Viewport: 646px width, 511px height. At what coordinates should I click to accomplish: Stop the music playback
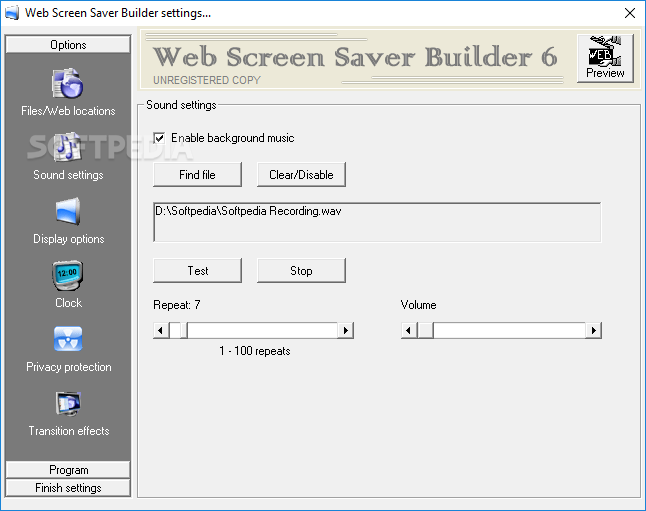pos(301,271)
